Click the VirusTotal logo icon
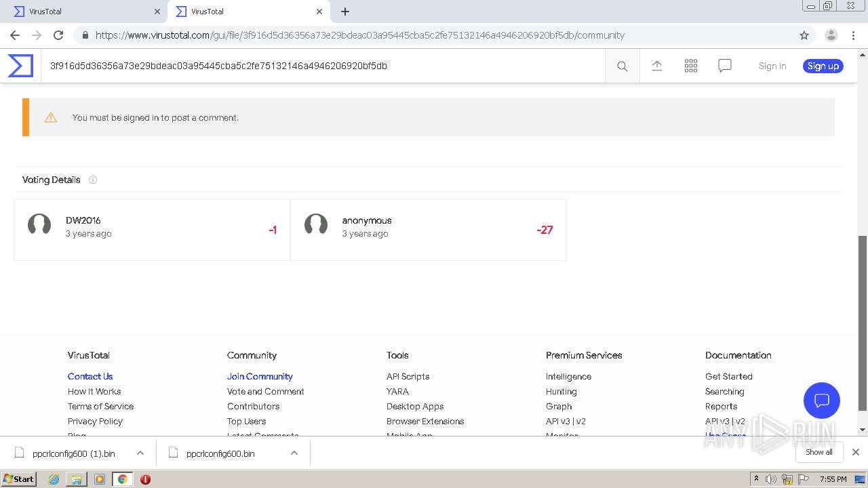Viewport: 868px width, 488px height. (20, 66)
